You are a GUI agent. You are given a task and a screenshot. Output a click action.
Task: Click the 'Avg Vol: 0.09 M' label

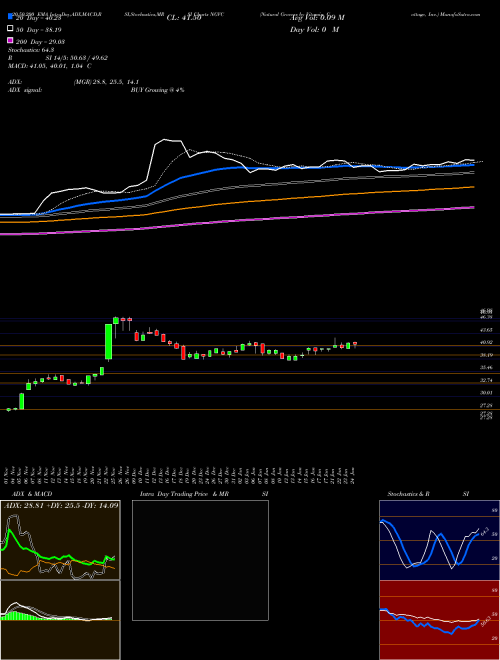point(317,18)
